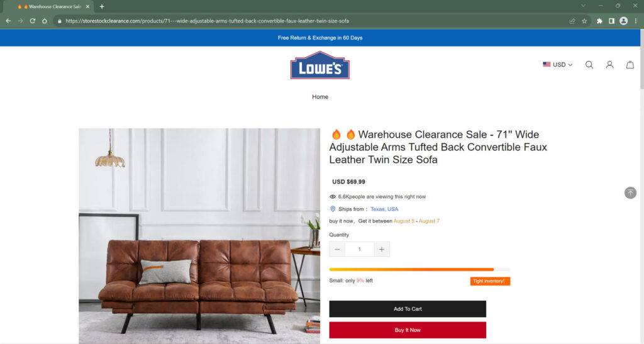
Task: Reload the page with refresh icon
Action: 33,21
